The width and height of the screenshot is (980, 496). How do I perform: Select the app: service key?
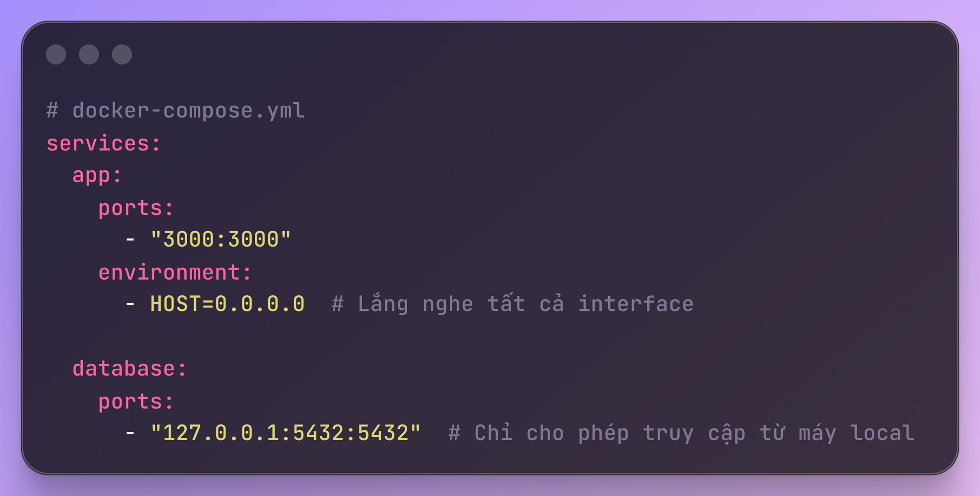point(97,175)
